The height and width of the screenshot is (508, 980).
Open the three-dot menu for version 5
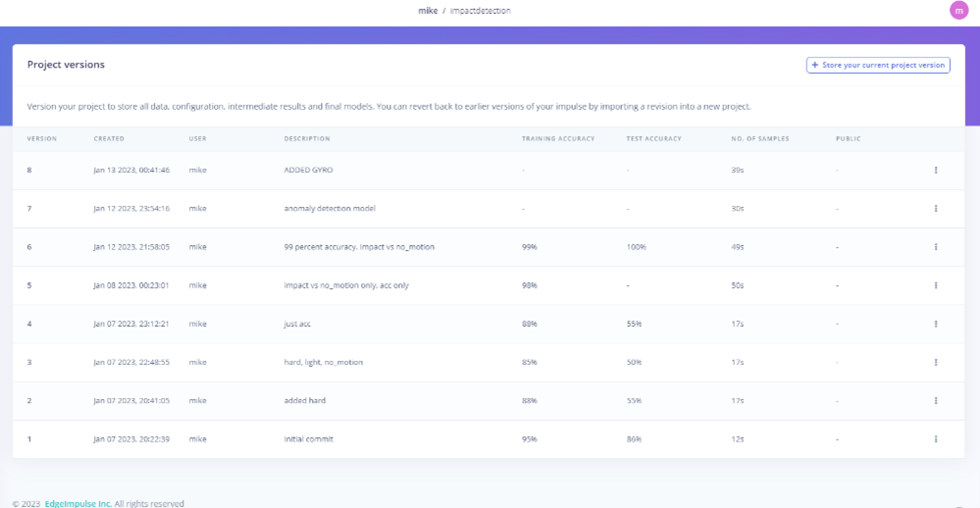click(x=935, y=285)
